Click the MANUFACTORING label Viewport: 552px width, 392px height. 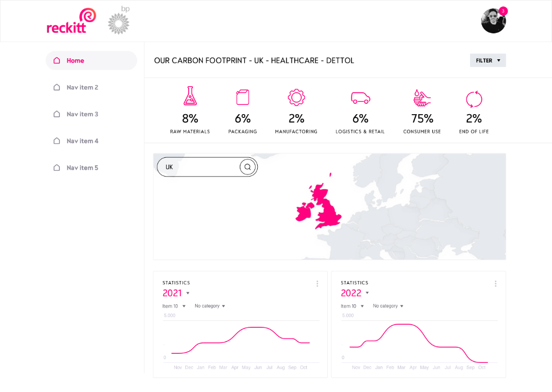[296, 131]
